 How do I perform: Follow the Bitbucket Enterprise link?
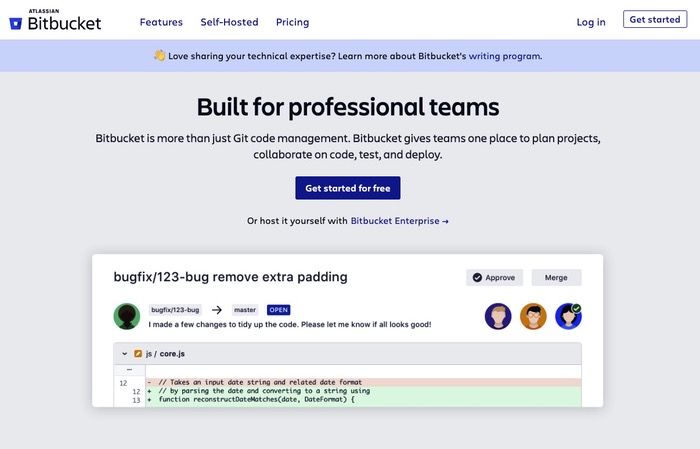[x=399, y=221]
